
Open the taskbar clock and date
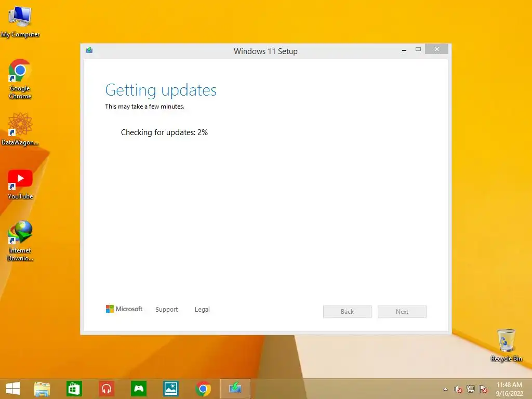[509, 389]
